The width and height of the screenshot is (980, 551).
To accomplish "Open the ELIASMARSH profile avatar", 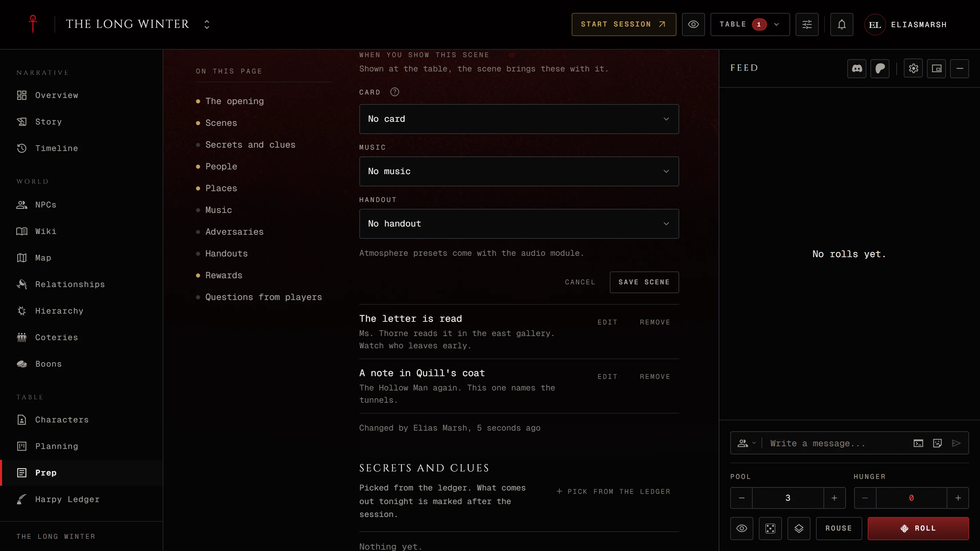I will [875, 24].
